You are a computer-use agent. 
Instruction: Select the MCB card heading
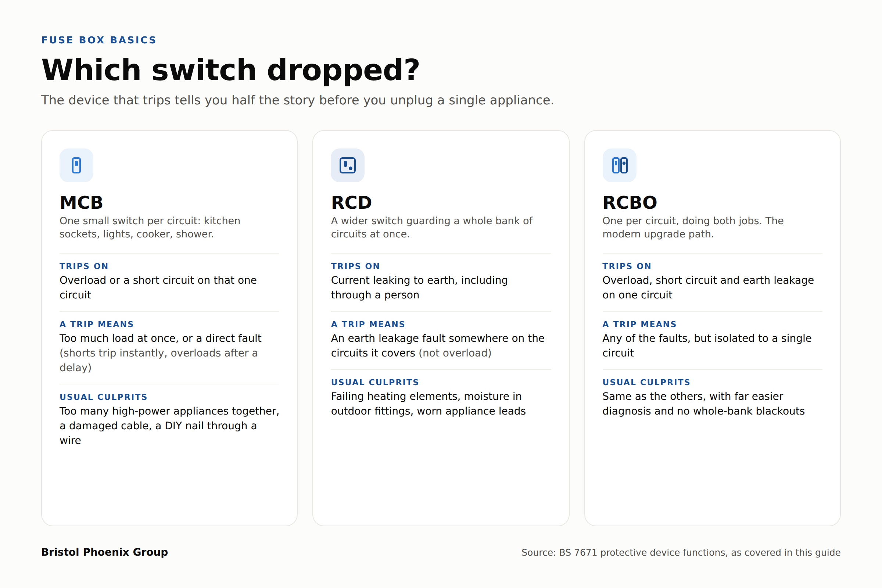click(81, 202)
